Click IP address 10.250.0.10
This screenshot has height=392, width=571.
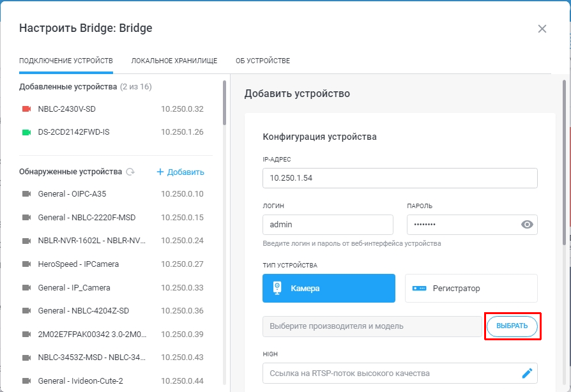tap(183, 193)
